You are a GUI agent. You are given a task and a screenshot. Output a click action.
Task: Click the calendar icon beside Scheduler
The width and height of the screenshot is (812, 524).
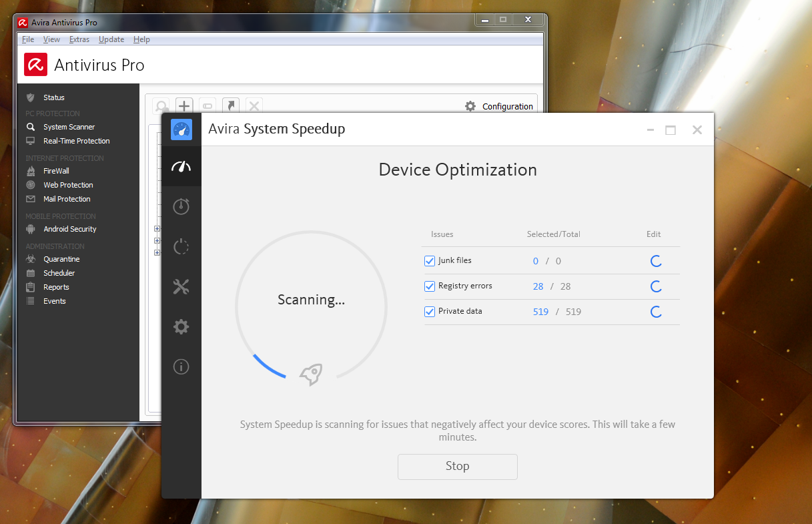tap(30, 273)
